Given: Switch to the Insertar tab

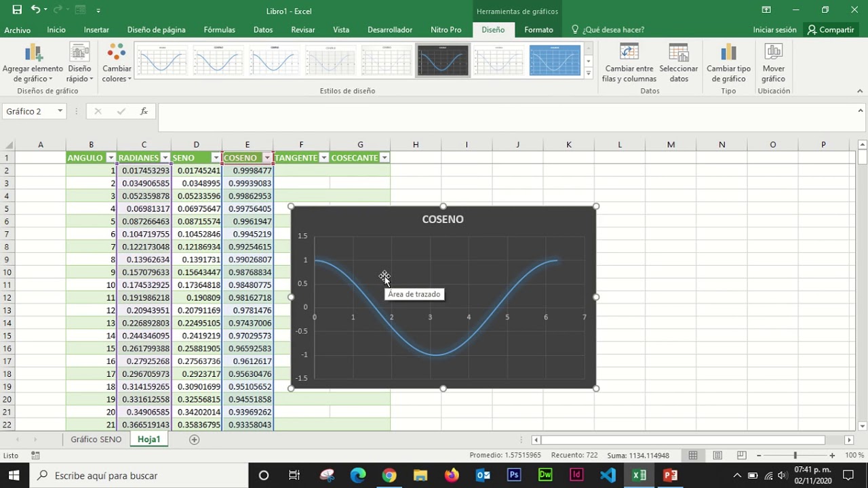Looking at the screenshot, I should (x=96, y=30).
